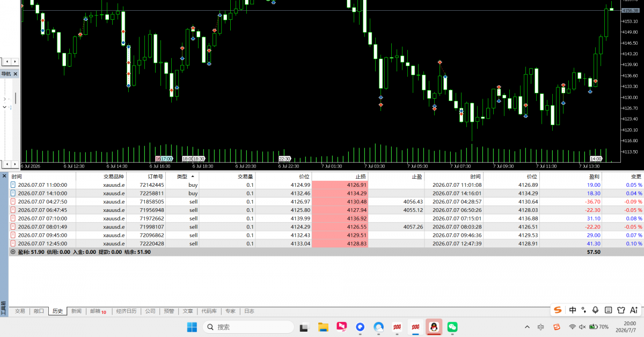The height and width of the screenshot is (337, 644).
Task: Click the microphone voice input icon
Action: (x=595, y=310)
